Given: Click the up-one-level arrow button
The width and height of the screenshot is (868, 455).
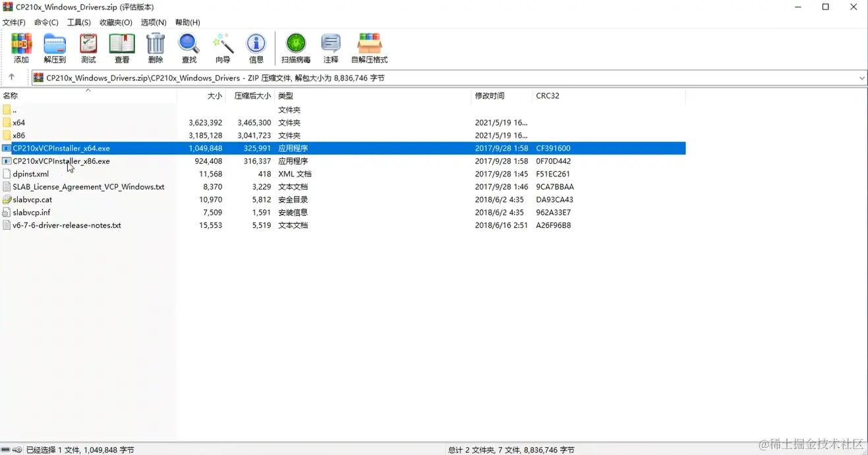Looking at the screenshot, I should click(12, 77).
